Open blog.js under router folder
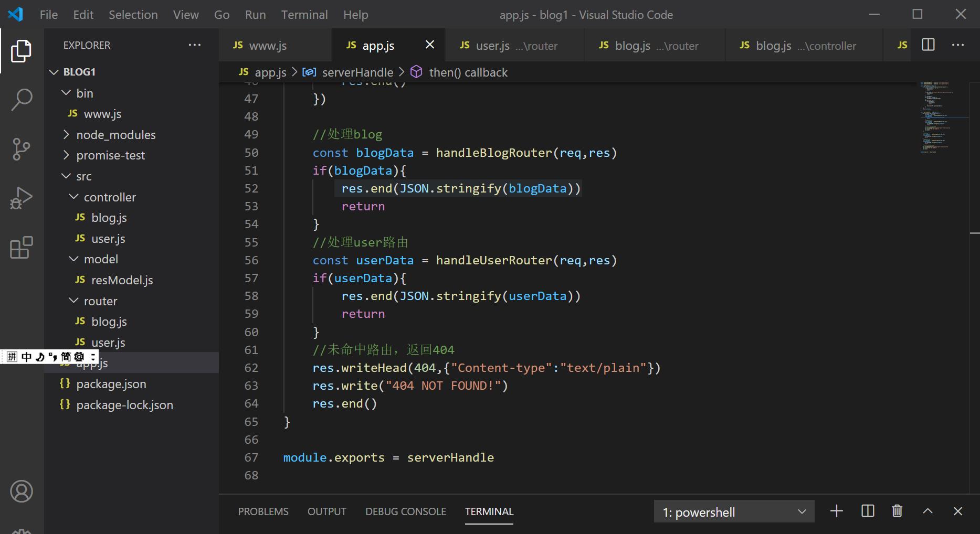Screen dimensions: 980x534 click(131, 322)
